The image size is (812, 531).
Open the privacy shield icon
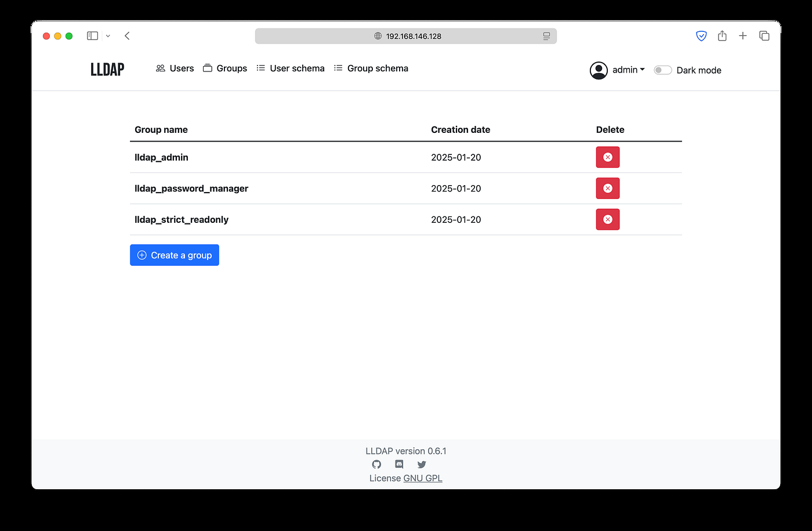(x=701, y=36)
